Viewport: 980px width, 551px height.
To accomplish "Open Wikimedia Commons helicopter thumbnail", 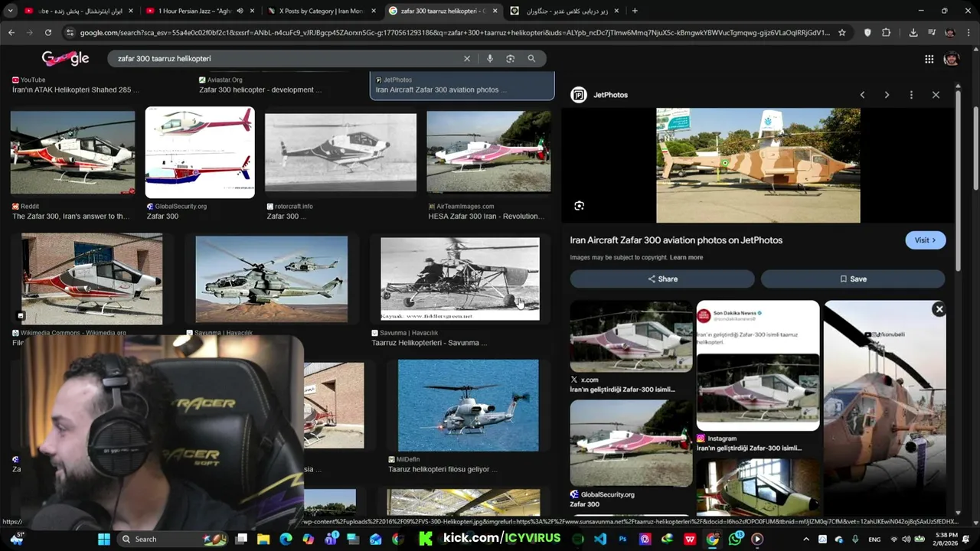I will 92,279.
